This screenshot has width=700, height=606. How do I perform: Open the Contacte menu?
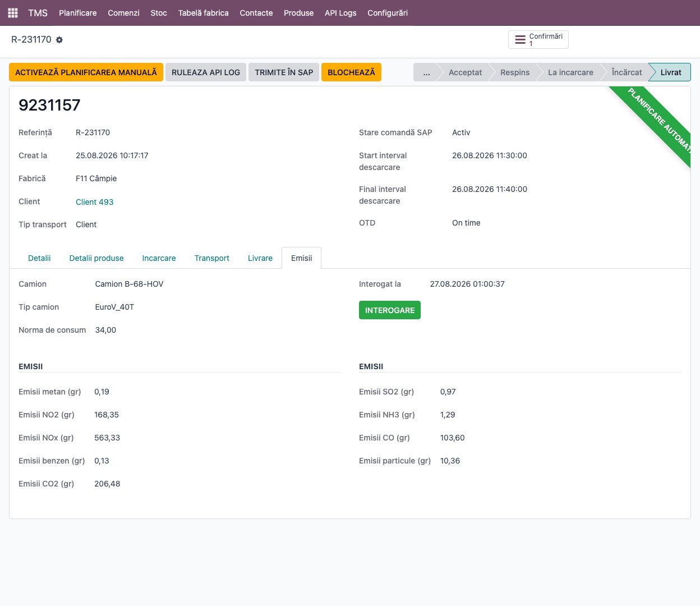pos(256,13)
